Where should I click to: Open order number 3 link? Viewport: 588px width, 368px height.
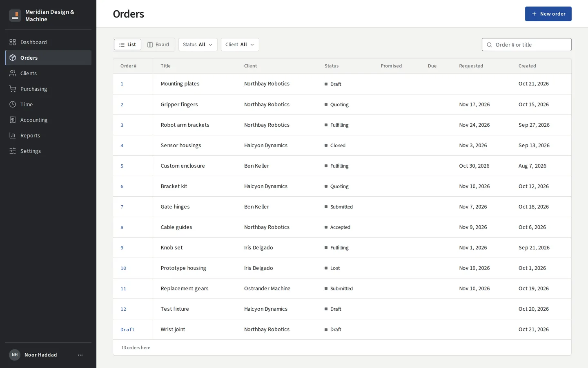pos(122,125)
